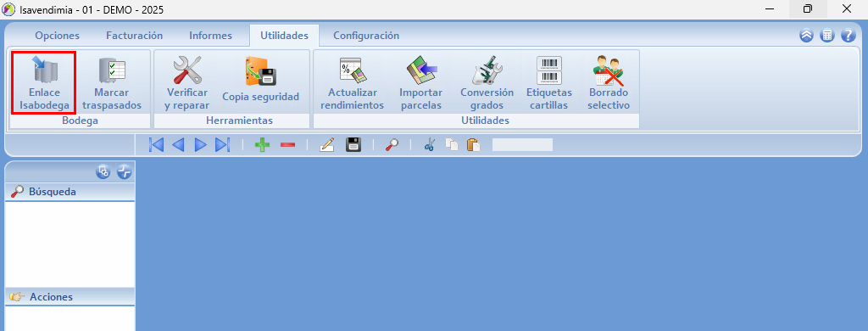Open the help question mark icon
This screenshot has height=331, width=868.
pos(848,36)
